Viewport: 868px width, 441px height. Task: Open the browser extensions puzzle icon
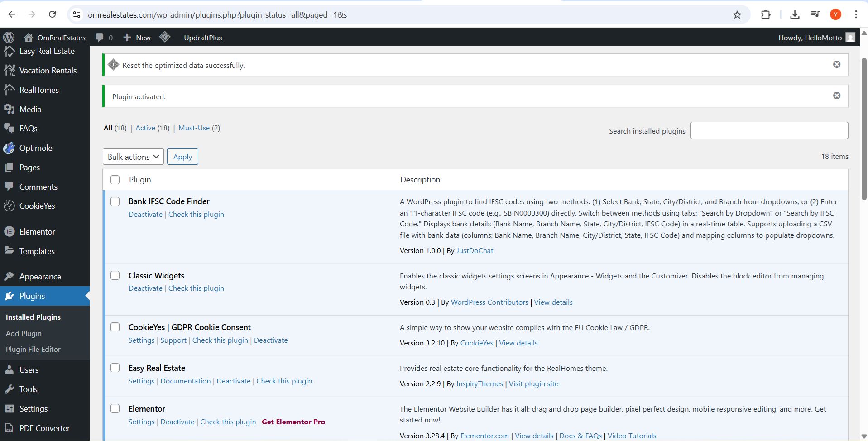coord(766,15)
